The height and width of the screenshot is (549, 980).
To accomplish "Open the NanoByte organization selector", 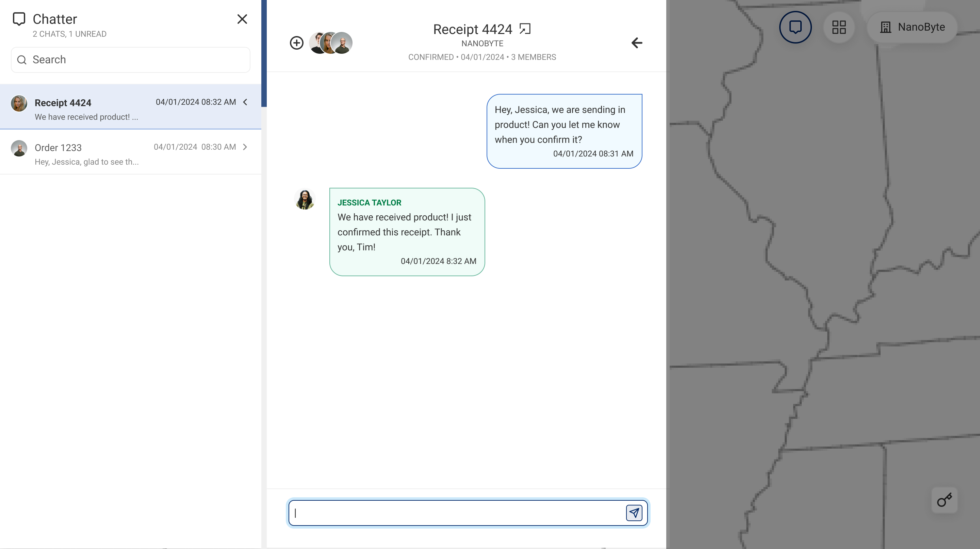I will coord(912,27).
